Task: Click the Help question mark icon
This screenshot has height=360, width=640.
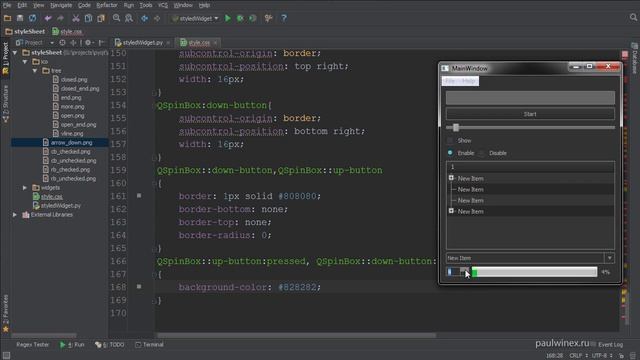Action: point(284,18)
